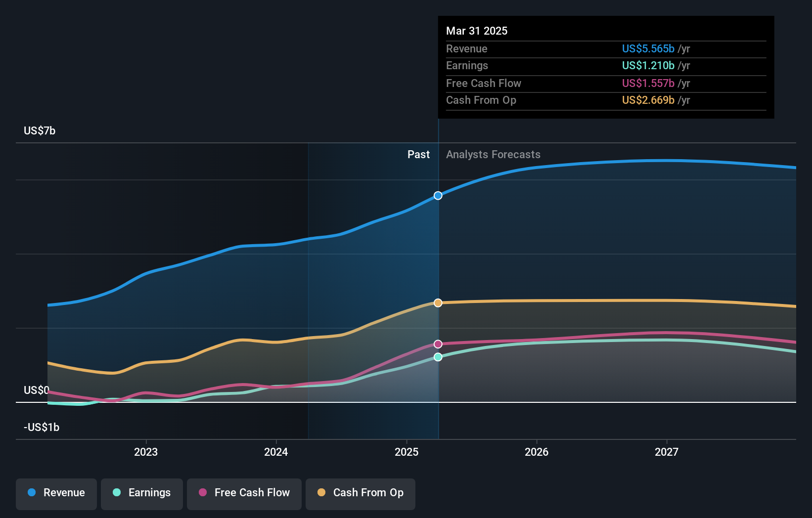Screen dimensions: 812x518
Task: Click the pink Free Cash Flow dot icon
Action: coord(203,493)
